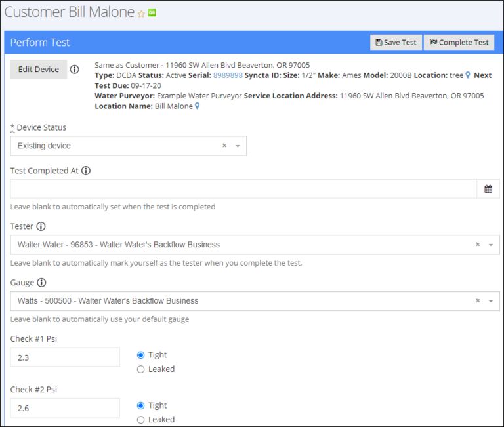Image resolution: width=504 pixels, height=427 pixels.
Task: Select Leaked for Check #1 Psi
Action: pyautogui.click(x=140, y=369)
